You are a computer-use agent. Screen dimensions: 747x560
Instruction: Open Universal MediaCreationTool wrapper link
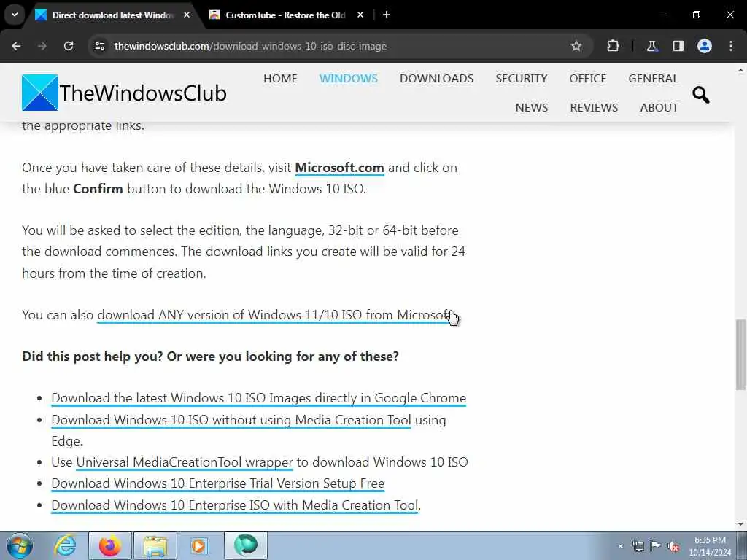click(185, 462)
